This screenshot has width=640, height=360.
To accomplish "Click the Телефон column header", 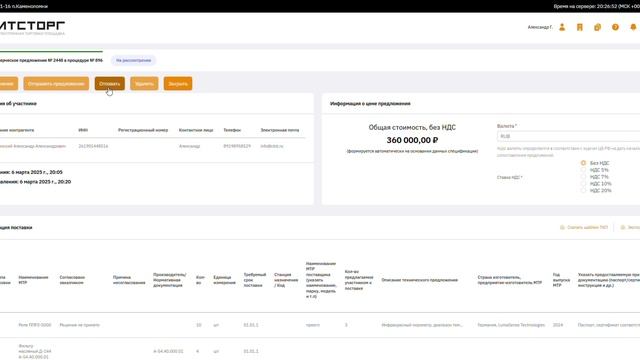I will 232,130.
